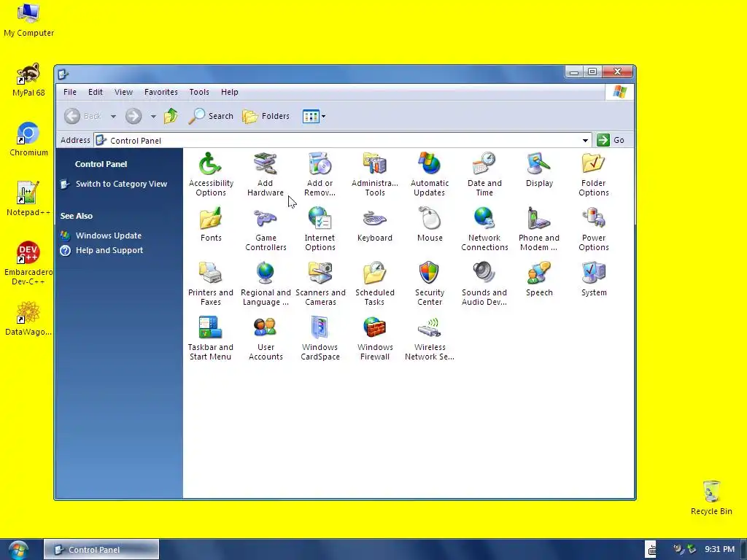
Task: Open Date and Time settings
Action: [x=484, y=174]
